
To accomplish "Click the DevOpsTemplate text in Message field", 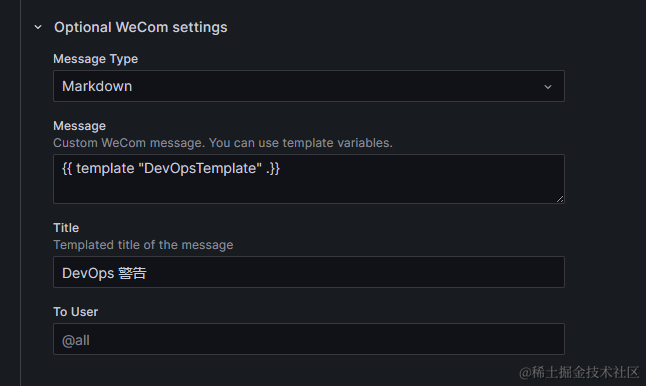I will (203, 168).
